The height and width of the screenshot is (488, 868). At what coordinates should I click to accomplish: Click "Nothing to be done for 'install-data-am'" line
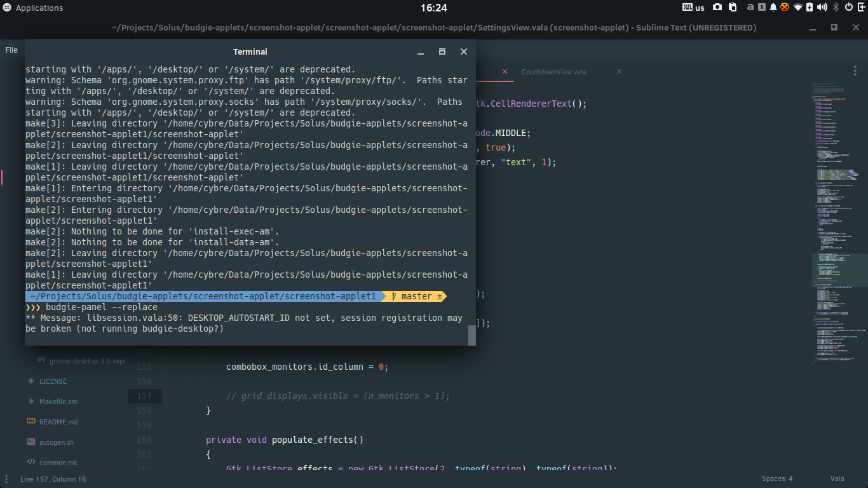click(x=153, y=242)
